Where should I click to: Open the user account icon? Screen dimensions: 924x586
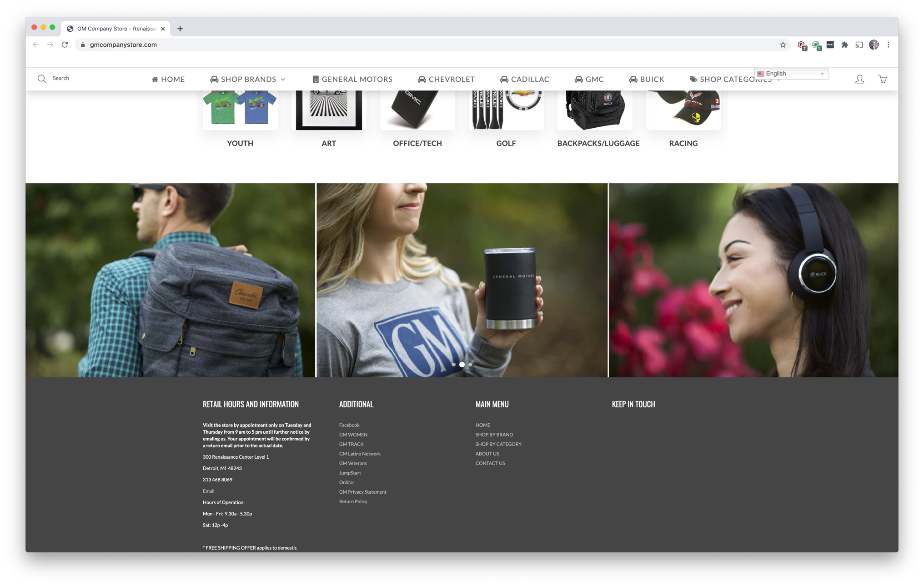pyautogui.click(x=859, y=79)
